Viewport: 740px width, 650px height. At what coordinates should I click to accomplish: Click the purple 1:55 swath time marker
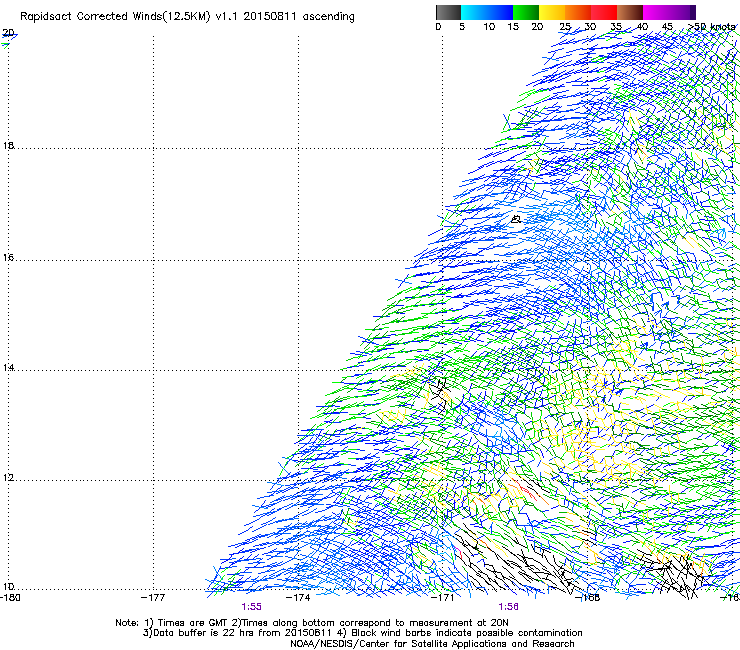(x=251, y=607)
